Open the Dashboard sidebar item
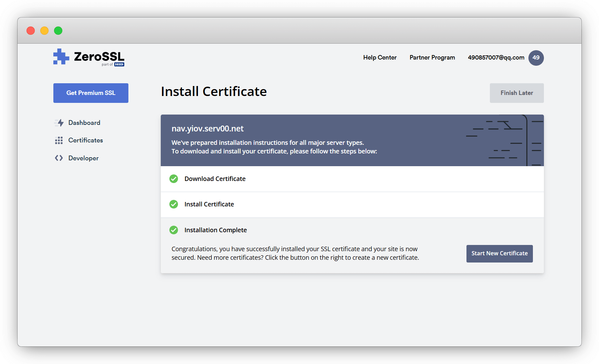The image size is (599, 364). pyautogui.click(x=84, y=123)
